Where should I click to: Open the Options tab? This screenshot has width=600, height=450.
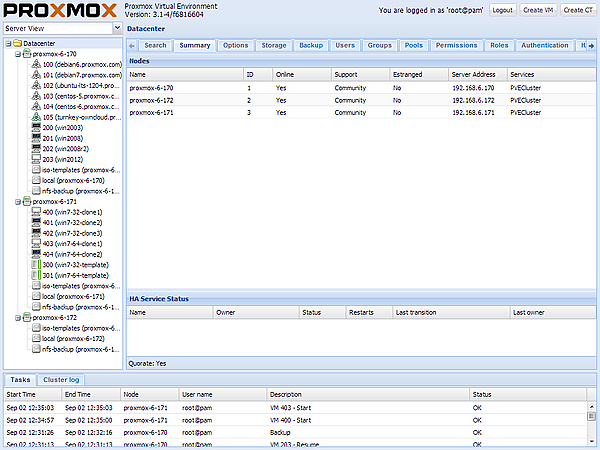tap(235, 45)
